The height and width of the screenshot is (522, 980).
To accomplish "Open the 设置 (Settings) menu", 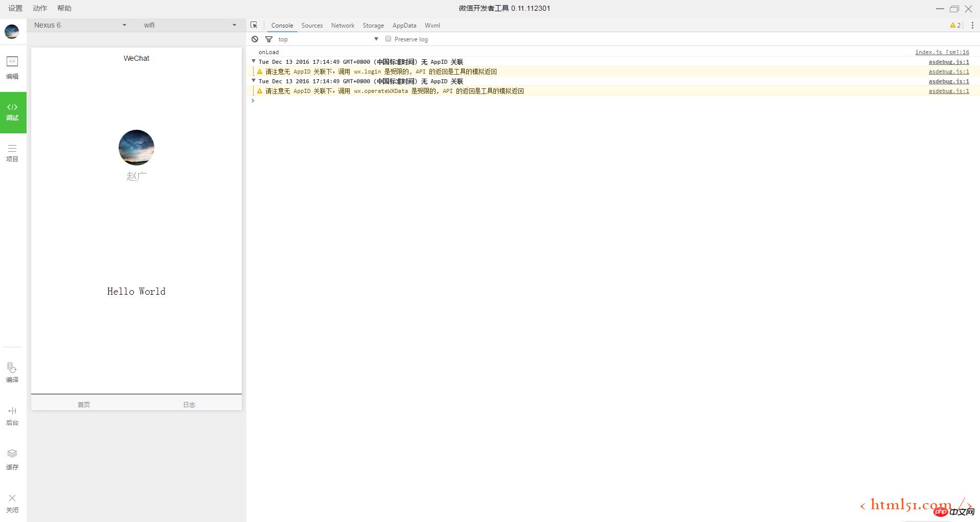I will (15, 8).
